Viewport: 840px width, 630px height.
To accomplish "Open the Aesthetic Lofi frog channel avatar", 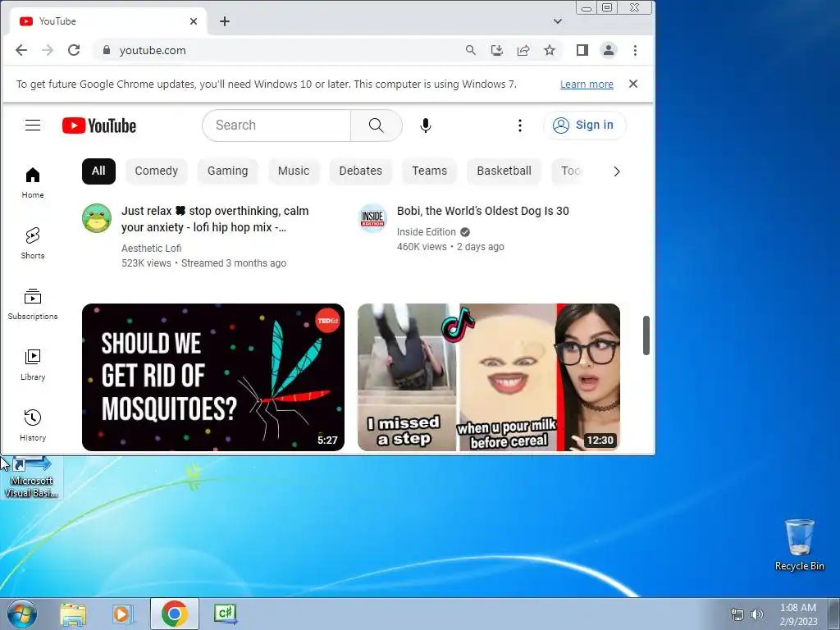I will pos(97,218).
